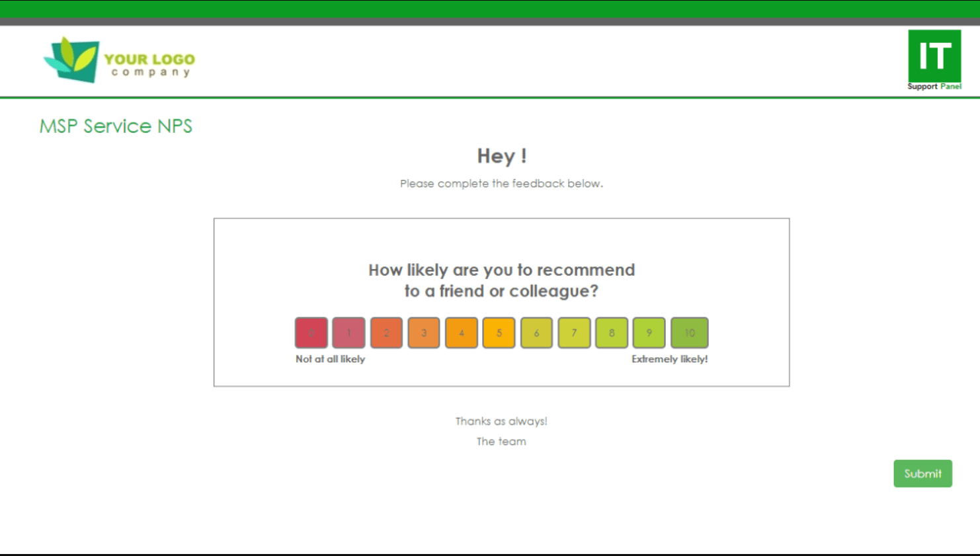Image resolution: width=980 pixels, height=556 pixels.
Task: Click the recommend question text
Action: click(501, 280)
